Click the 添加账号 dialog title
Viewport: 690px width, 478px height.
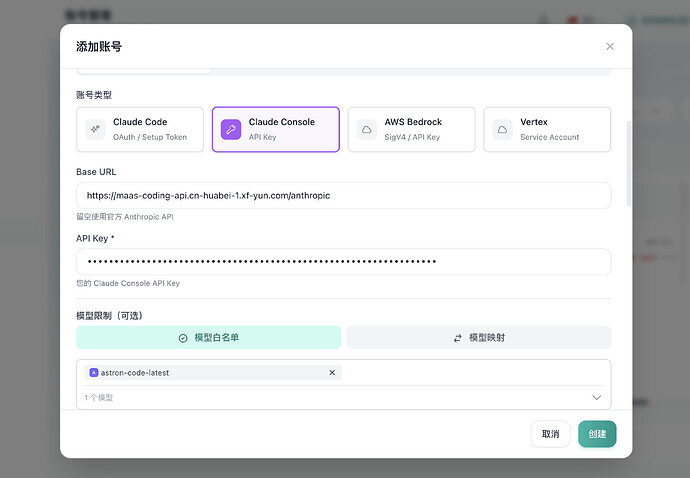click(x=99, y=47)
